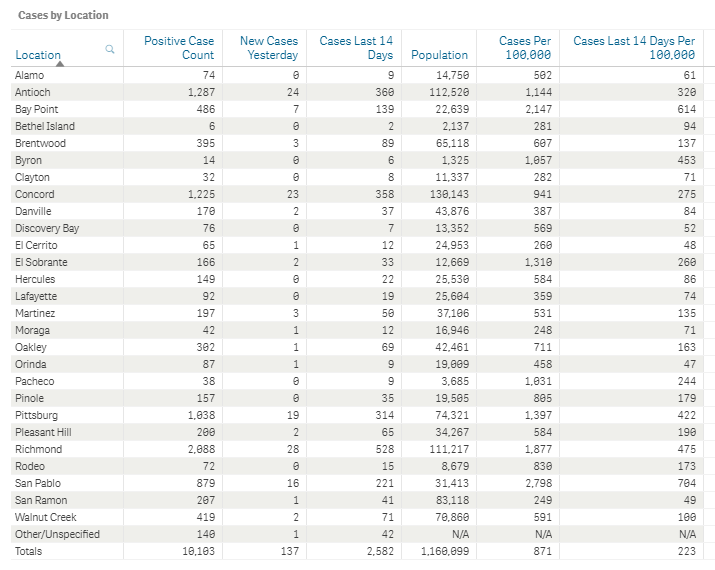Screen dimensions: 715x570
Task: Click the Other/Unspecified row label
Action: [x=57, y=534]
